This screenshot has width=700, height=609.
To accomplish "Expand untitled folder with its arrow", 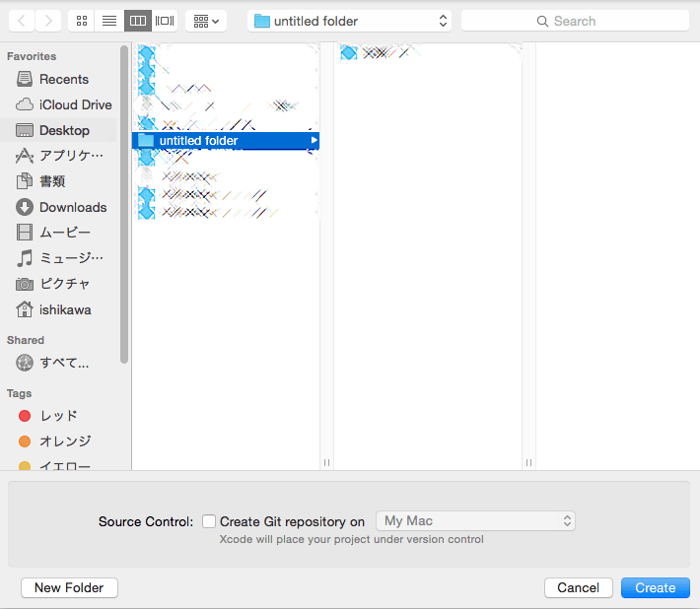I will pyautogui.click(x=315, y=141).
